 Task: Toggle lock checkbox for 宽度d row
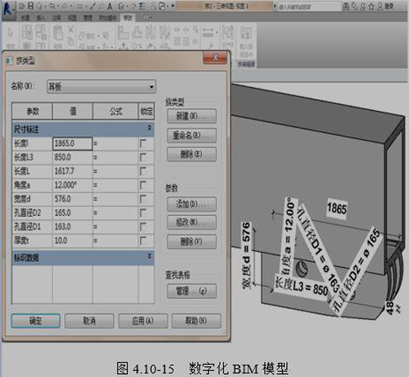[143, 199]
